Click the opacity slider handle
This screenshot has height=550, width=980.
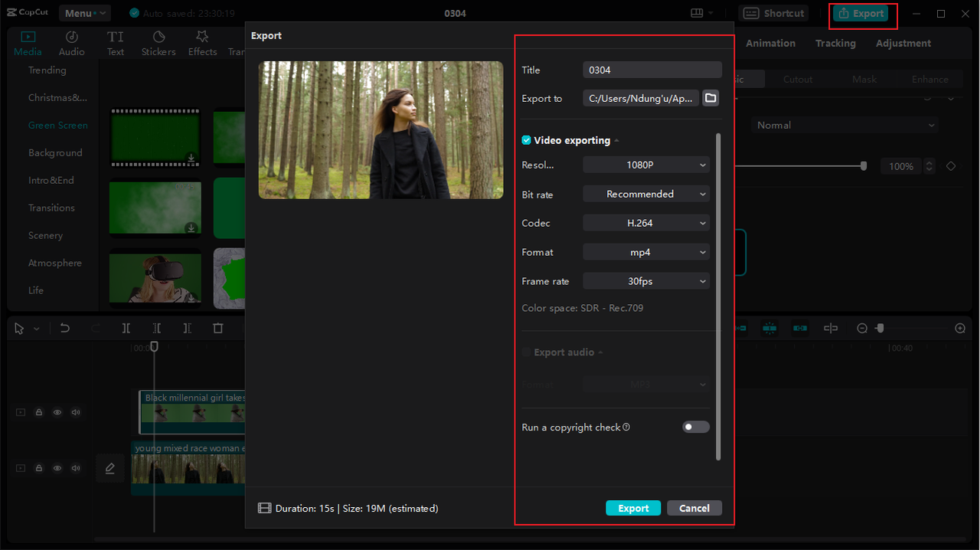(864, 165)
